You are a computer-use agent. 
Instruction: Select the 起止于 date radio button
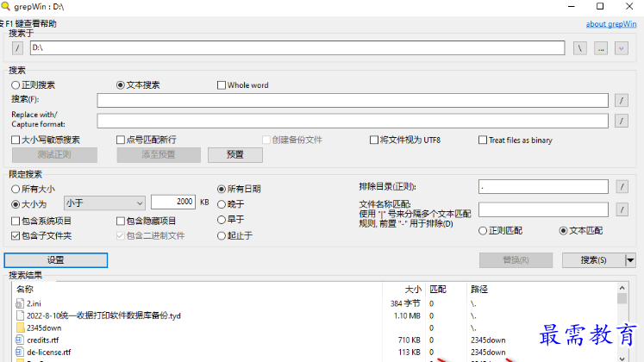[x=222, y=235]
